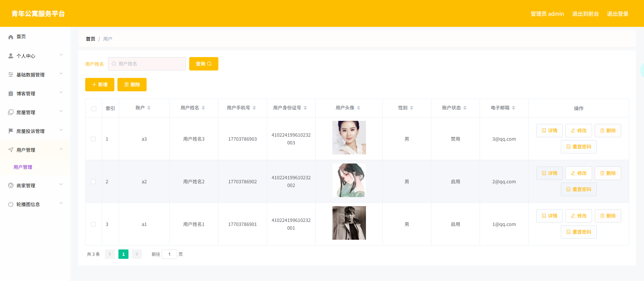Click the phone number 17703786902
This screenshot has width=644, height=281.
point(243,182)
